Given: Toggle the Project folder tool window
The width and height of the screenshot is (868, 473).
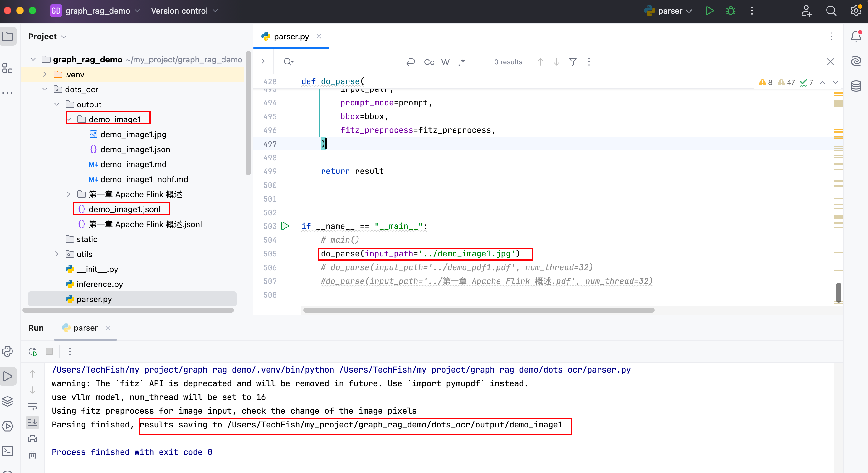Looking at the screenshot, I should click(x=8, y=36).
